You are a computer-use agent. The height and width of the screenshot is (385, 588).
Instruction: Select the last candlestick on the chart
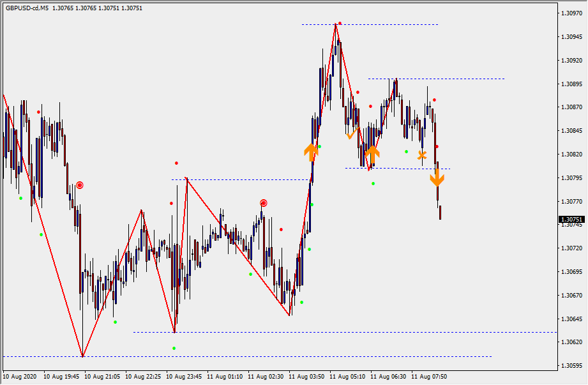pyautogui.click(x=440, y=212)
